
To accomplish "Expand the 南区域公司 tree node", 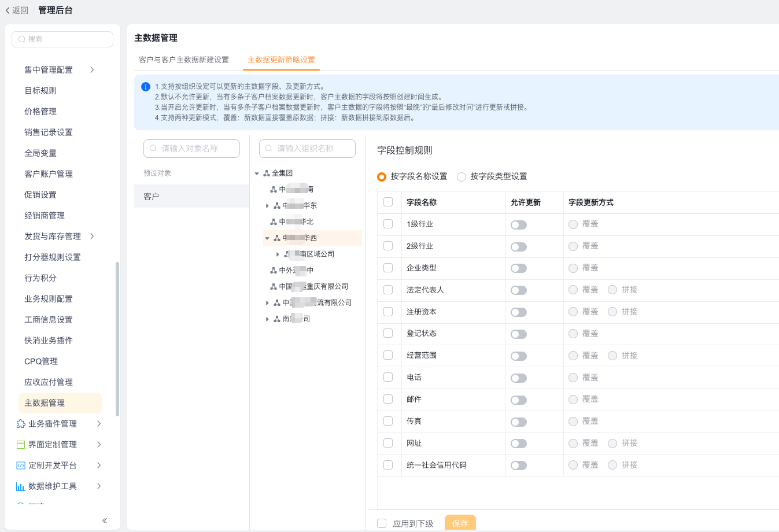I will 278,254.
